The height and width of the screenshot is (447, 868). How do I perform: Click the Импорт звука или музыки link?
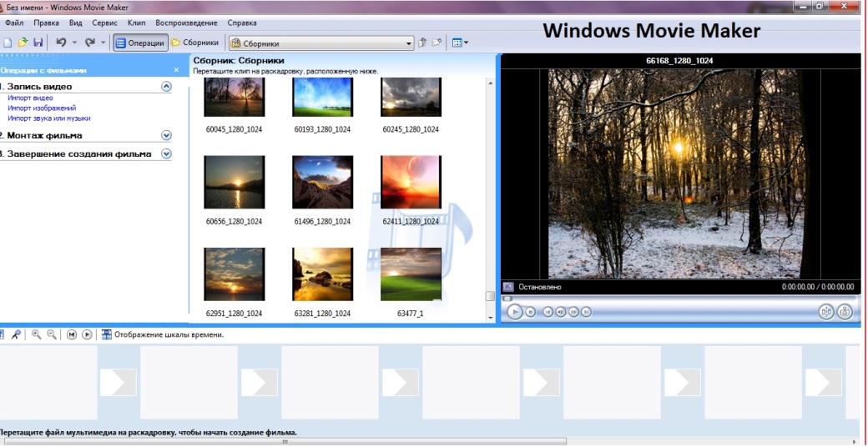[49, 118]
